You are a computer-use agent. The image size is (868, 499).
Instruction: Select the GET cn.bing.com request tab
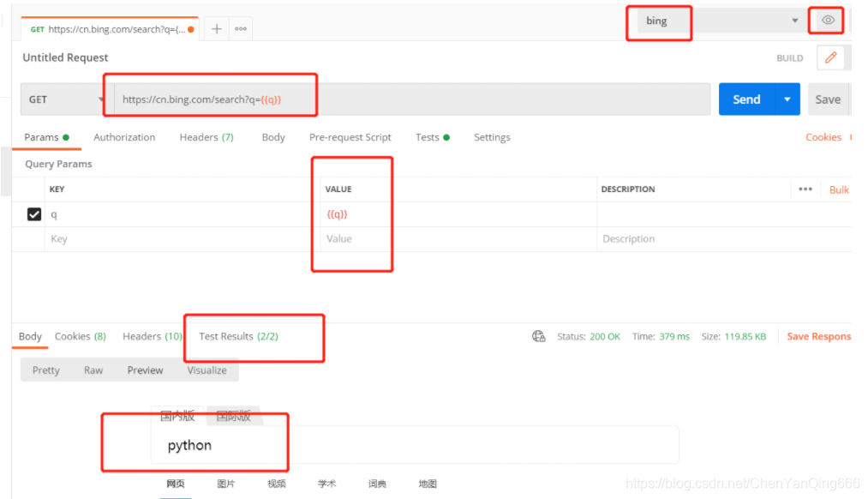111,29
